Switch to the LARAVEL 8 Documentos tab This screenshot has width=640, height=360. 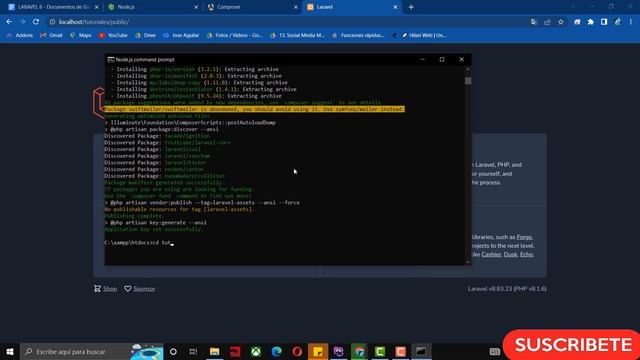[x=53, y=7]
